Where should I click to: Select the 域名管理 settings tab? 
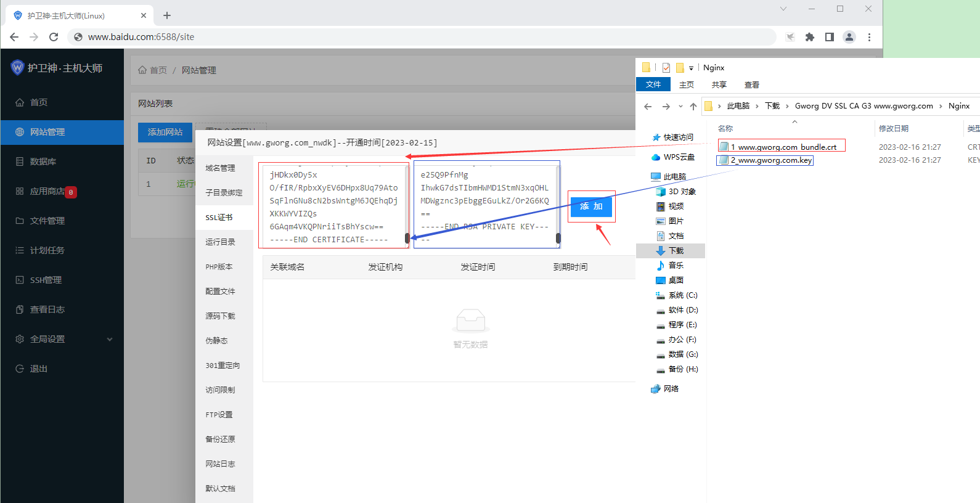click(x=224, y=168)
